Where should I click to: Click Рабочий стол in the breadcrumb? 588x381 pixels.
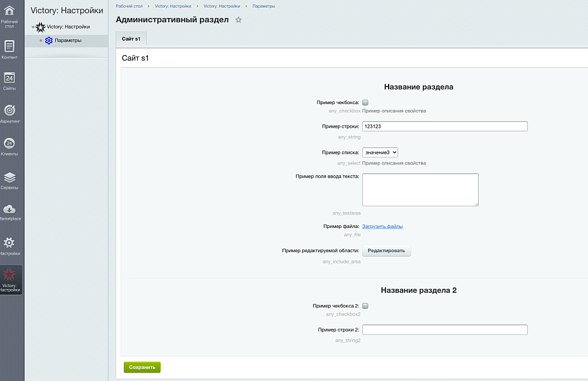[x=129, y=5]
